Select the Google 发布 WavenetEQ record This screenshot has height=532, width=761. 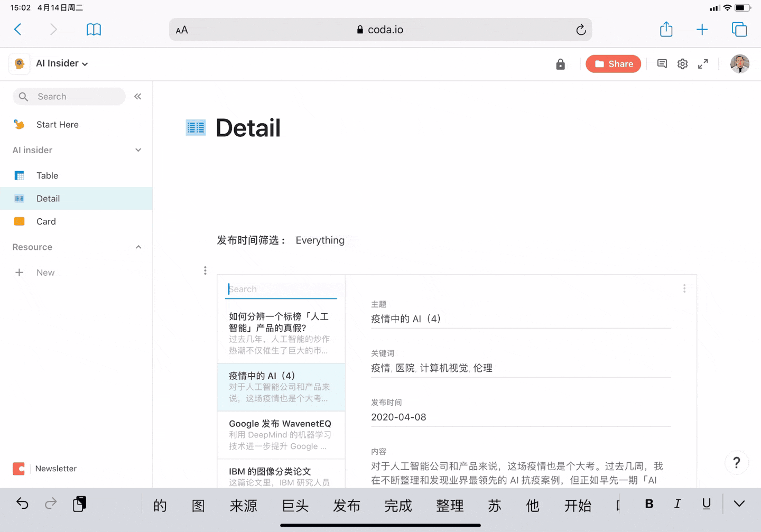281,435
